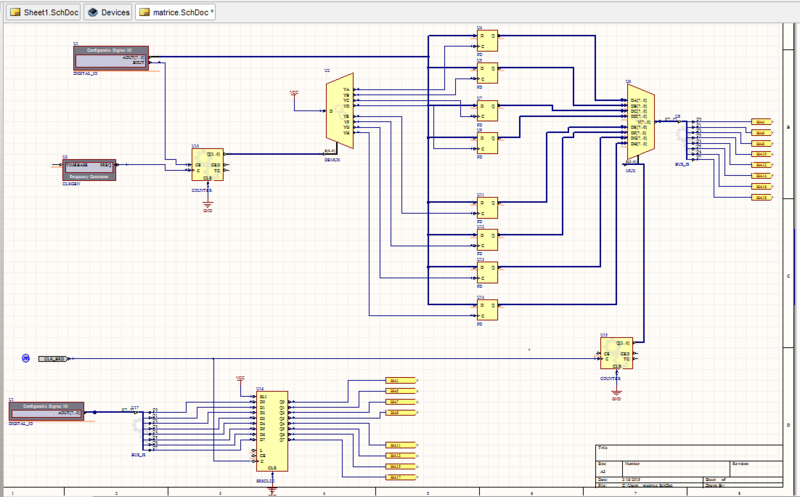Screen dimensions: 800x497
Task: Click the COUNTER component near the title block
Action: pos(616,352)
